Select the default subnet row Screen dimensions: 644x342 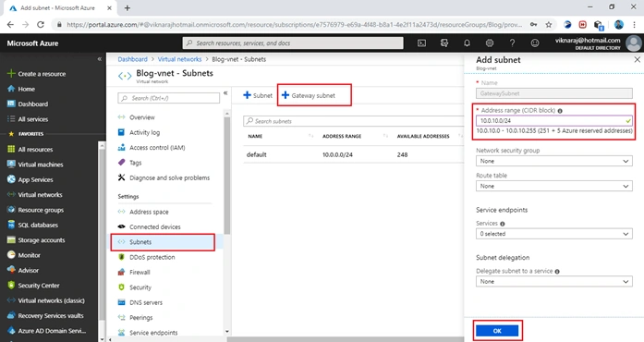click(353, 155)
